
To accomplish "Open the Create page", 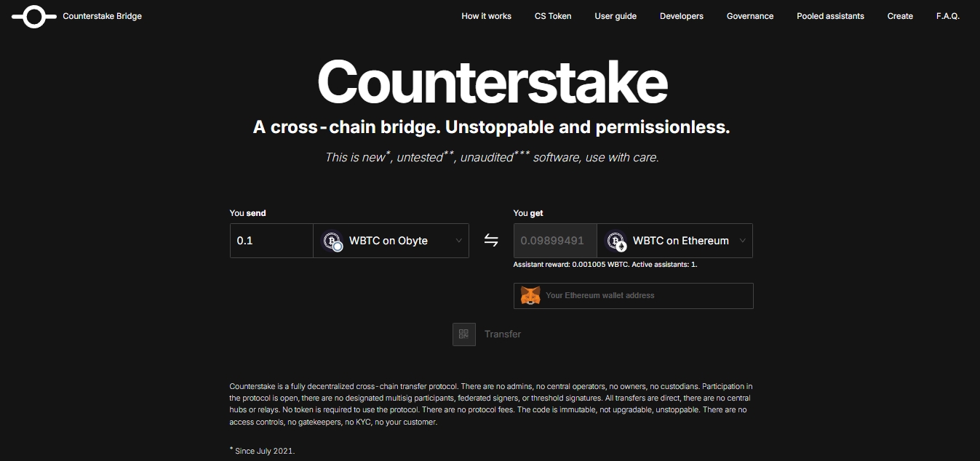I will pyautogui.click(x=900, y=16).
